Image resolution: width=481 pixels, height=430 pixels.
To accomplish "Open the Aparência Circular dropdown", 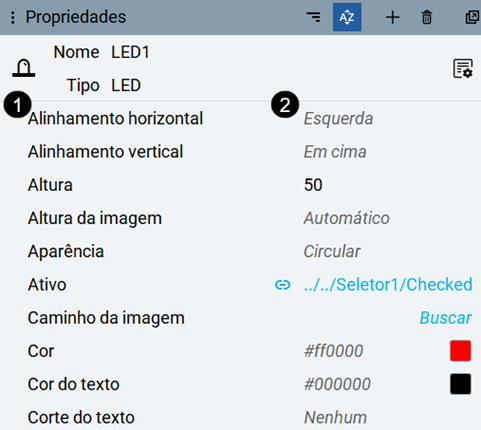I will tap(332, 251).
